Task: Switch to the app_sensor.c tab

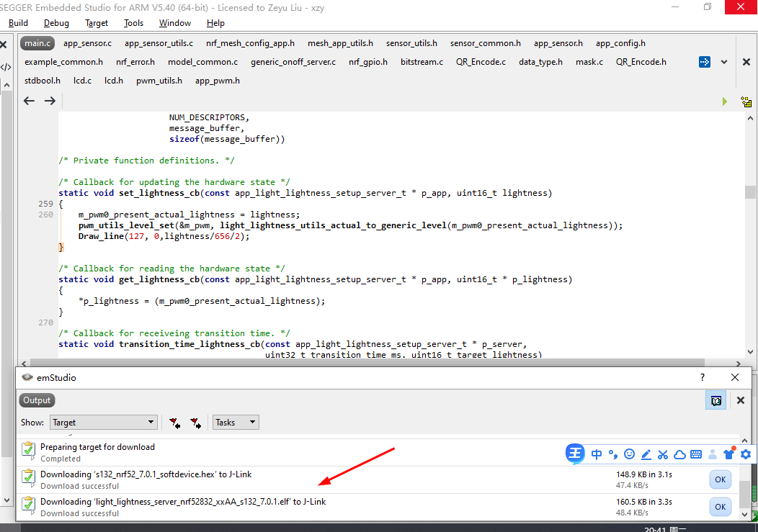Action: (87, 43)
